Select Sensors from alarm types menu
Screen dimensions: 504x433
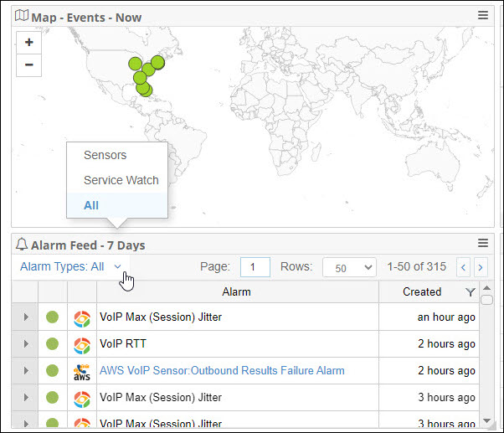[x=105, y=155]
